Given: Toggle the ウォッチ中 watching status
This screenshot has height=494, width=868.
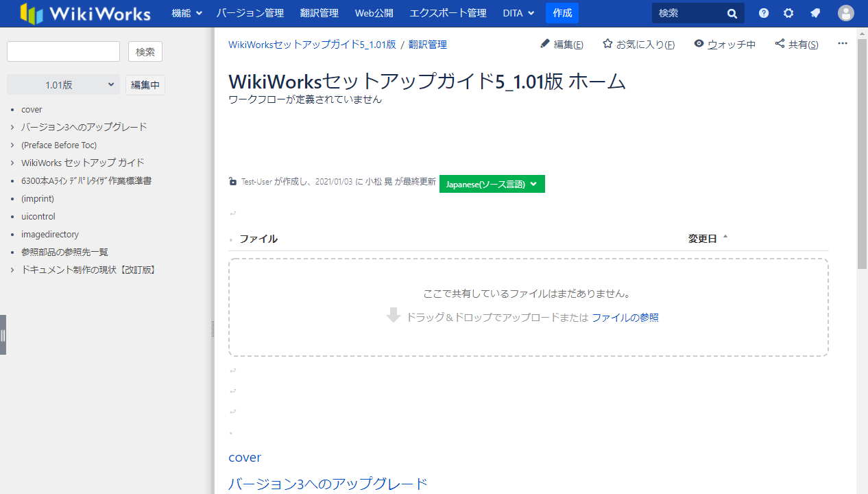Looking at the screenshot, I should [725, 45].
